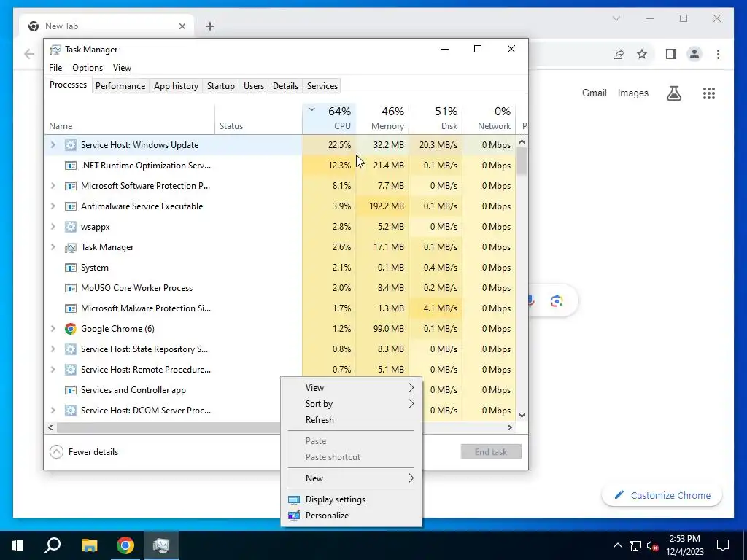Image resolution: width=747 pixels, height=560 pixels.
Task: Click the Microsoft Malware Protection process icon
Action: [71, 308]
